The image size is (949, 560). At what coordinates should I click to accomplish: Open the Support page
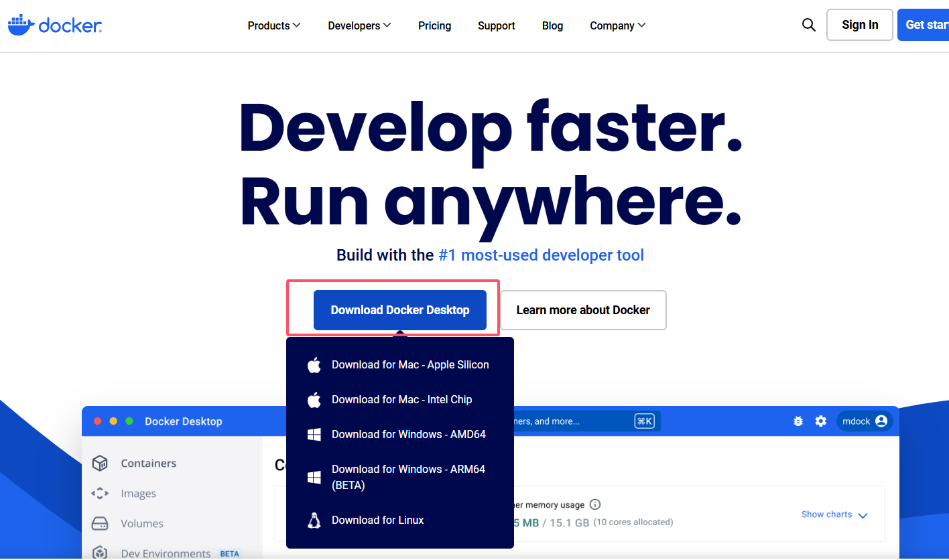coord(497,25)
